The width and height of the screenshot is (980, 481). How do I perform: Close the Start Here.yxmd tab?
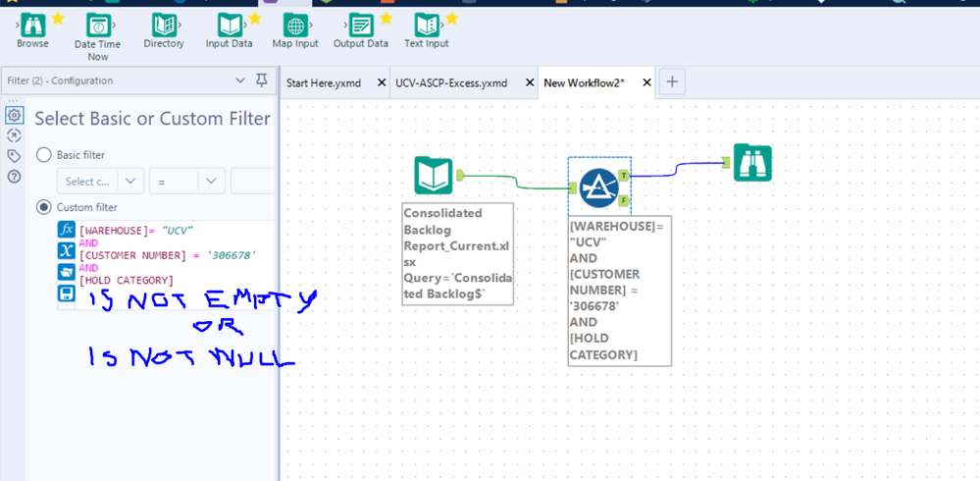(382, 82)
